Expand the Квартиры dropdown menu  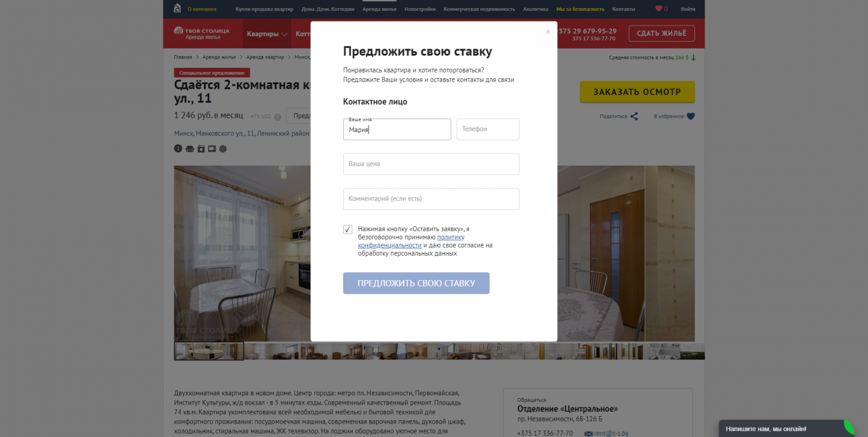[x=267, y=34]
